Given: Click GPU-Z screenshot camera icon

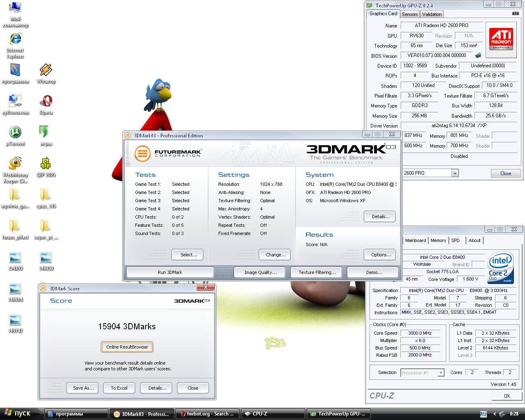Looking at the screenshot, I should 515,14.
